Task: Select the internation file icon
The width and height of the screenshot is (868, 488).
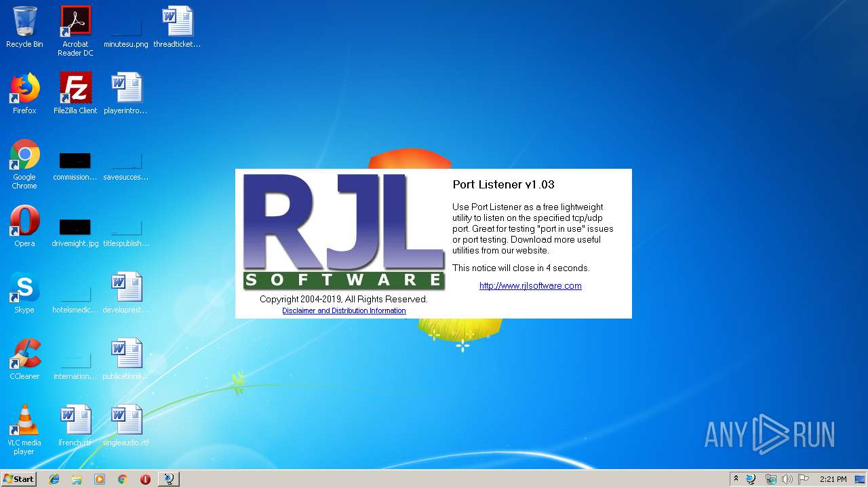Action: (x=75, y=365)
